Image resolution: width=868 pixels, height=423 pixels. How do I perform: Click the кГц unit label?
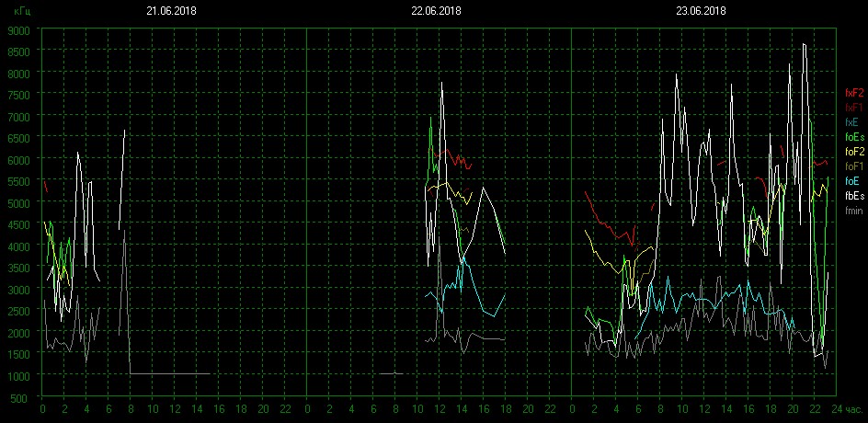coord(22,13)
